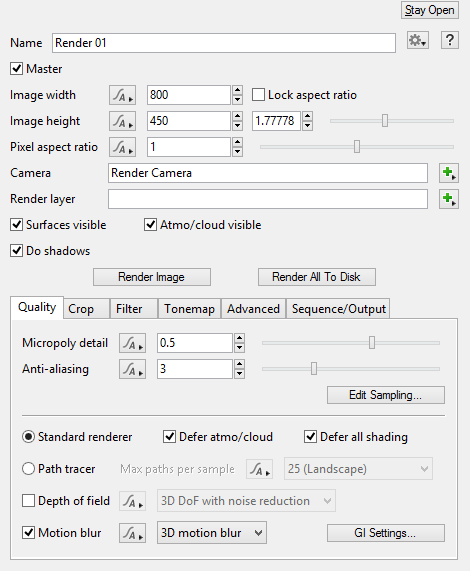Switch to the Tonemap tab

[189, 309]
